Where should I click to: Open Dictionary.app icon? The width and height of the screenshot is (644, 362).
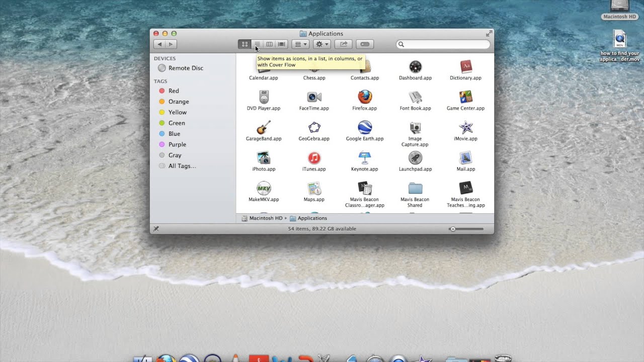[x=466, y=67]
